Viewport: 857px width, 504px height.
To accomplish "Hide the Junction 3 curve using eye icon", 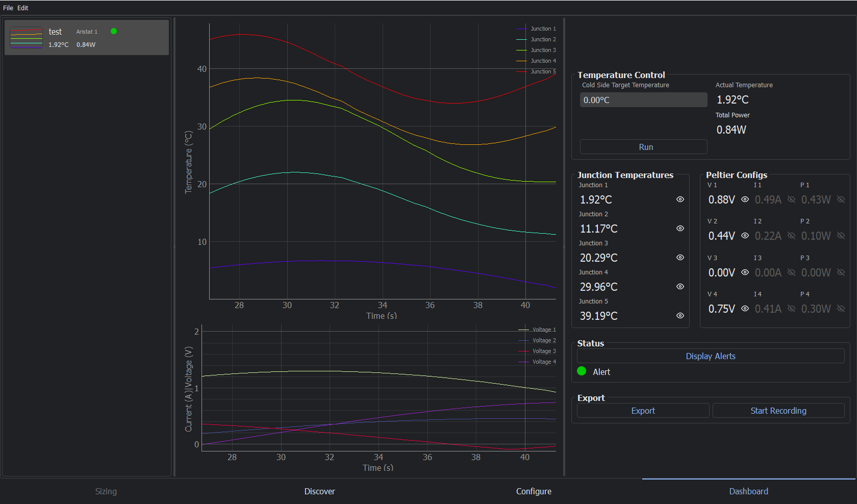I will (680, 258).
